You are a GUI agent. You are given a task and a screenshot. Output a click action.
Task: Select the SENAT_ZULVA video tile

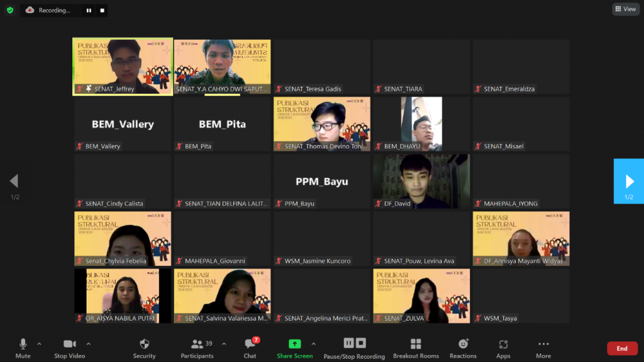(x=421, y=296)
